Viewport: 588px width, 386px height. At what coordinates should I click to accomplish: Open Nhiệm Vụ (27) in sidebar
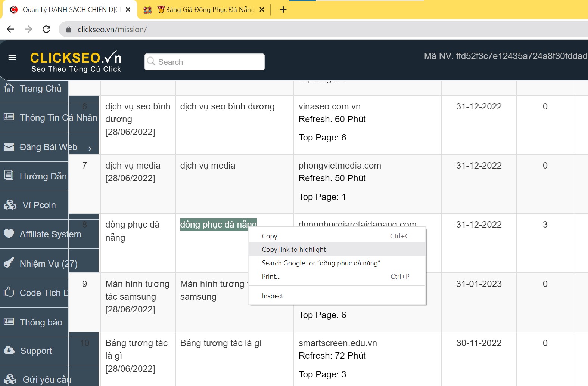click(48, 264)
